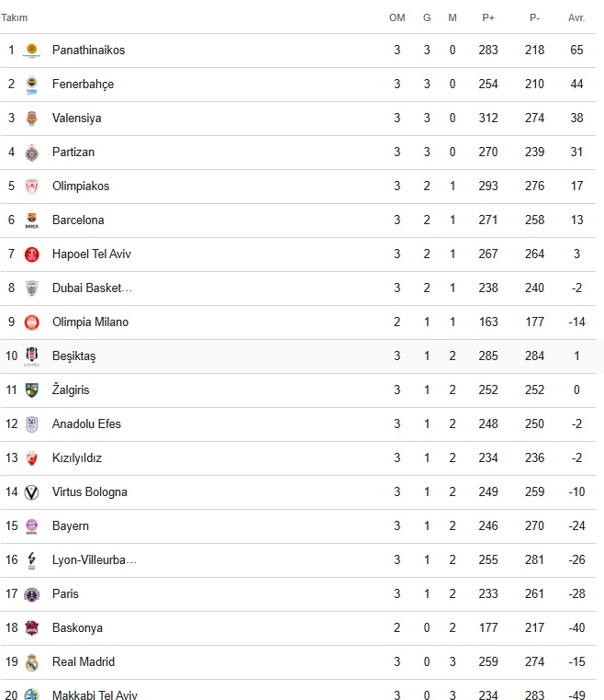604x700 pixels.
Task: Select the Kızılyıldız row name
Action: [x=77, y=458]
